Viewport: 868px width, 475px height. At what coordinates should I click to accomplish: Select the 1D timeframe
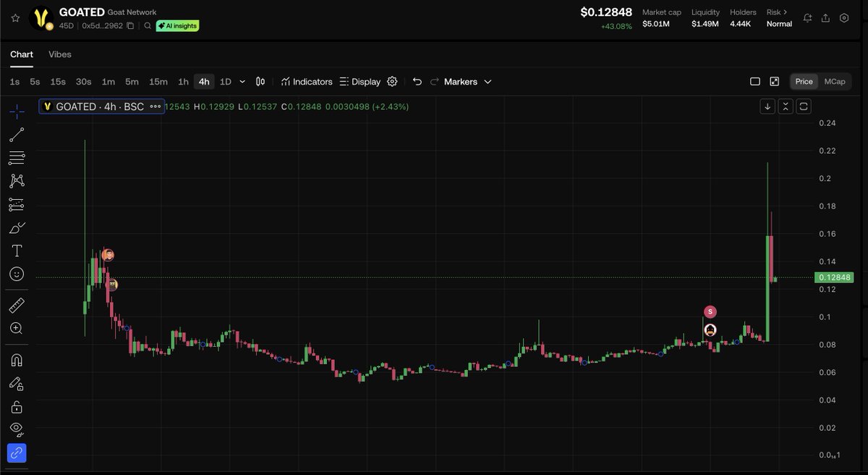click(225, 82)
